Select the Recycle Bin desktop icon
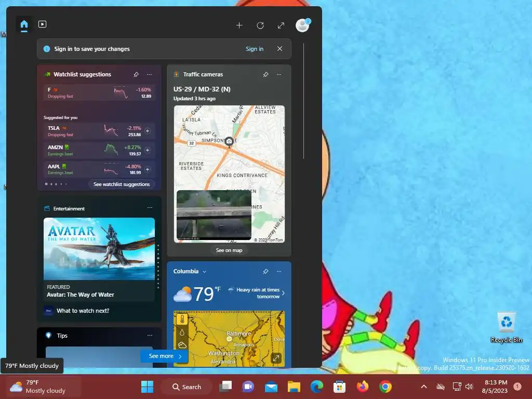This screenshot has width=532, height=399. 506,328
